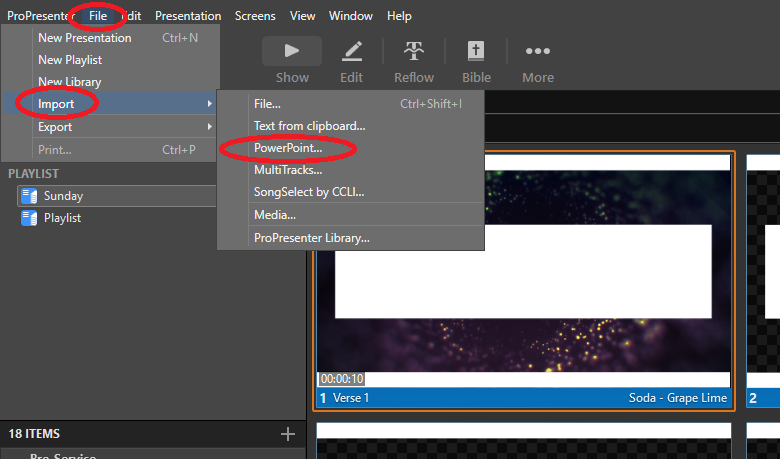780x459 pixels.
Task: Click the Verse 1 slide label bar
Action: point(524,398)
